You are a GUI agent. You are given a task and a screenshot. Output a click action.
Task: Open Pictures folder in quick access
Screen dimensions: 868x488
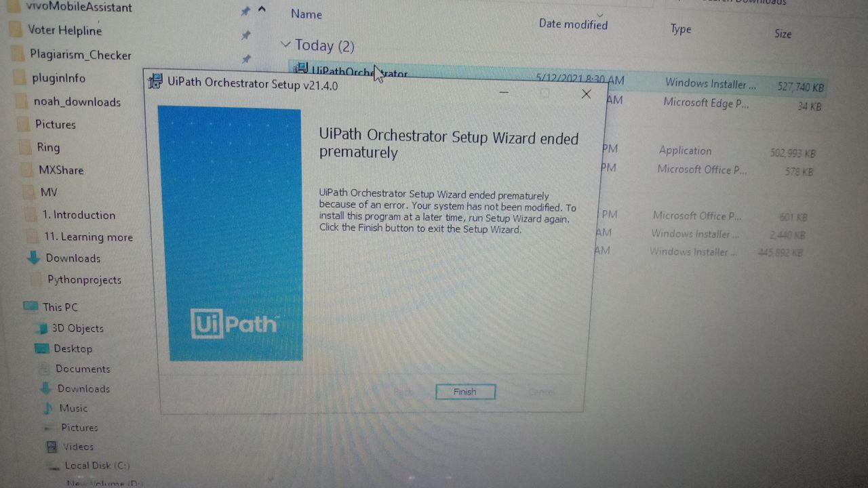[x=55, y=124]
